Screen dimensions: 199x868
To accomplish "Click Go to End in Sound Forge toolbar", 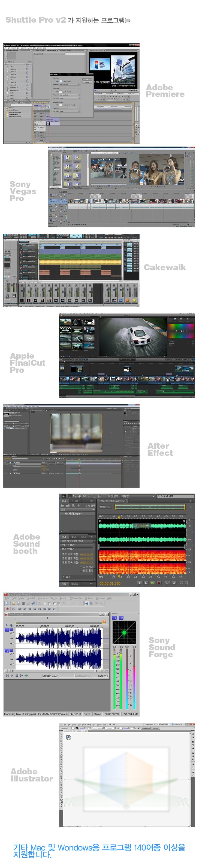I will coord(54,609).
